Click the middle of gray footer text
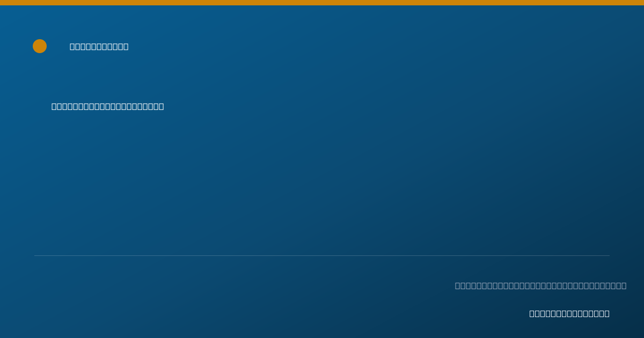 click(x=541, y=286)
